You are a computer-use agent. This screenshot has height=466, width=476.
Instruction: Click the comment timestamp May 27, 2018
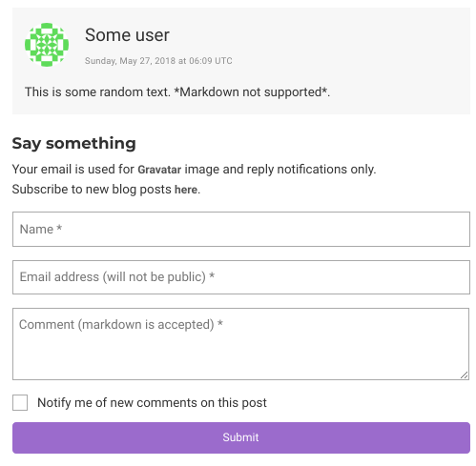tap(158, 61)
